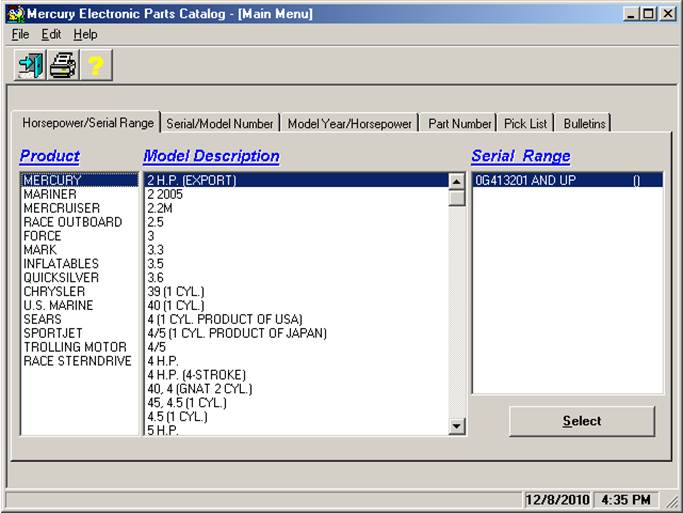The height and width of the screenshot is (513, 683).
Task: Open the Part Number tab
Action: coord(459,124)
